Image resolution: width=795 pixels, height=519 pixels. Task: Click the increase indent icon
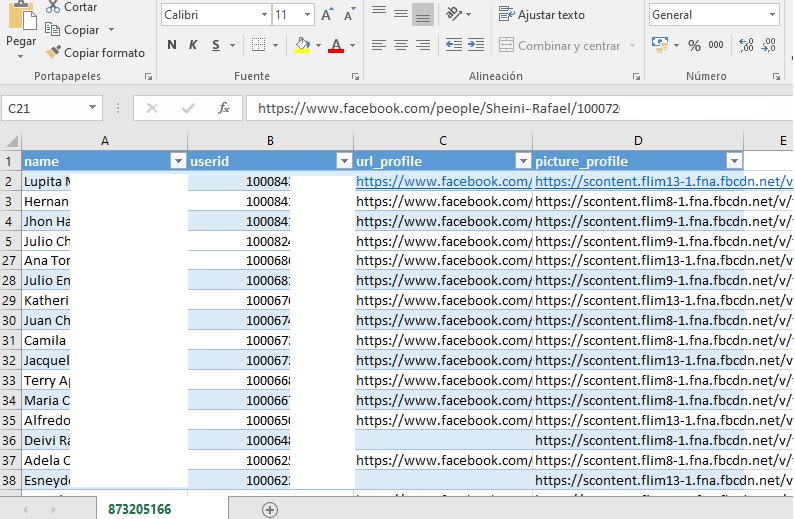tap(477, 46)
